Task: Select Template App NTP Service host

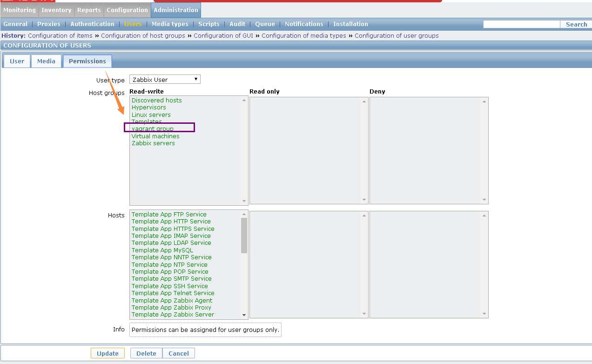Action: [x=169, y=265]
